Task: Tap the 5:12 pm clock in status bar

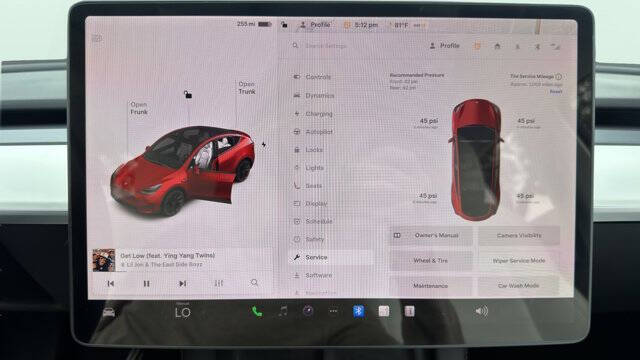Action: click(366, 25)
